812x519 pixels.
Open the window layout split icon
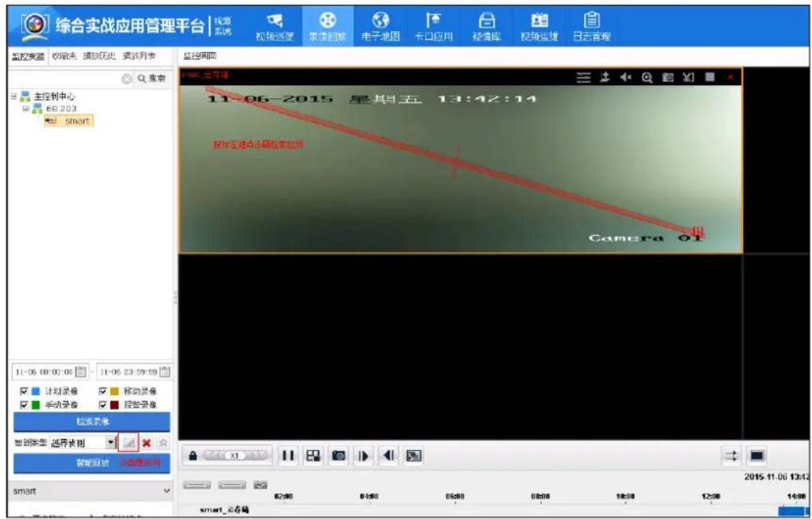coord(313,456)
